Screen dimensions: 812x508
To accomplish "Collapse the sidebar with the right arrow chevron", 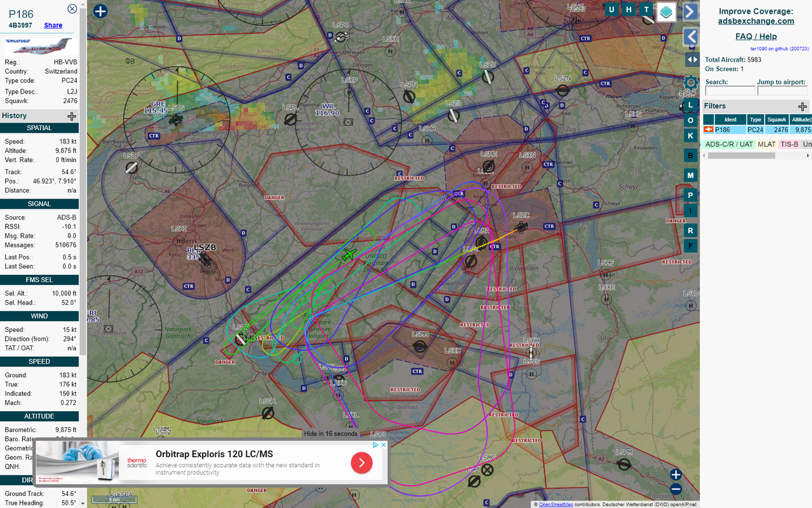I will [x=690, y=11].
